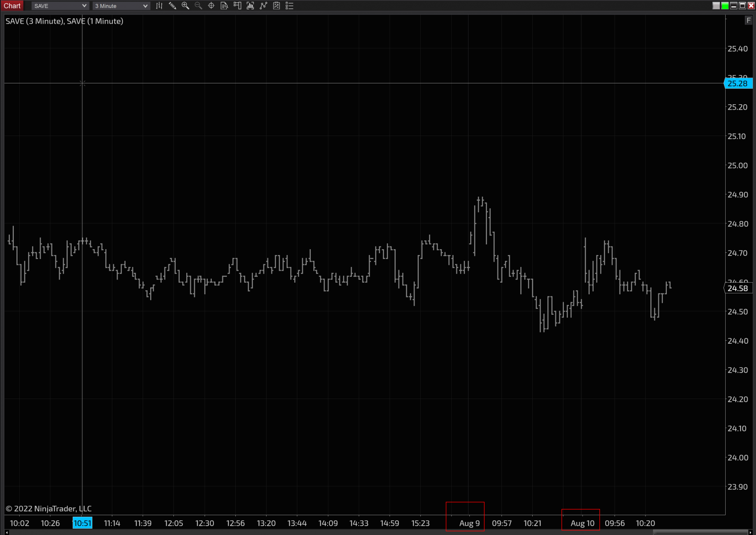
Task: Expand the 3 Minute interval dropdown
Action: click(x=121, y=6)
